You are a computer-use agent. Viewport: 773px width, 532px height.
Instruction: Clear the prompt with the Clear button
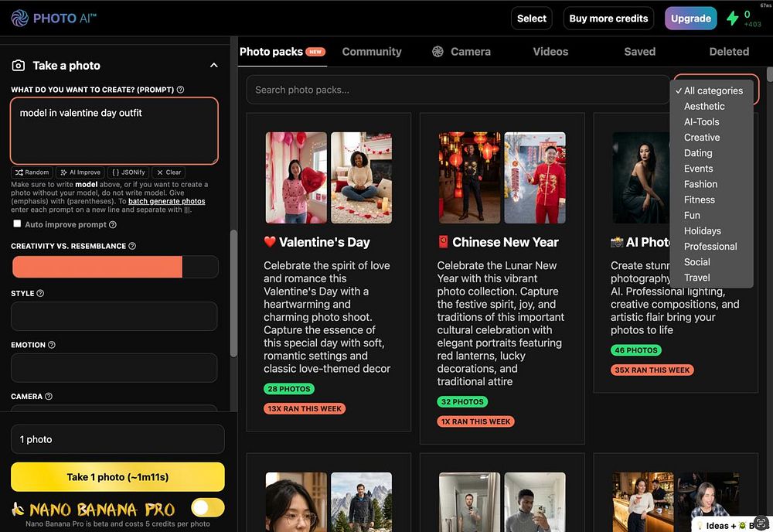point(169,172)
